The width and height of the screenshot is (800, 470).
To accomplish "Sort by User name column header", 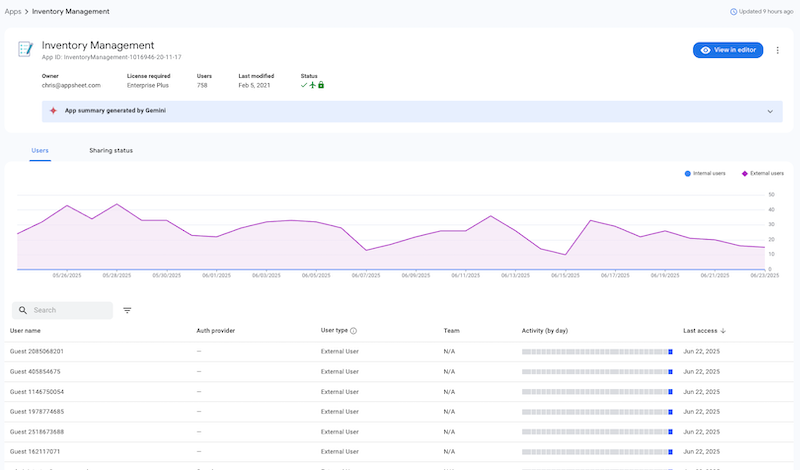I will 25,331.
